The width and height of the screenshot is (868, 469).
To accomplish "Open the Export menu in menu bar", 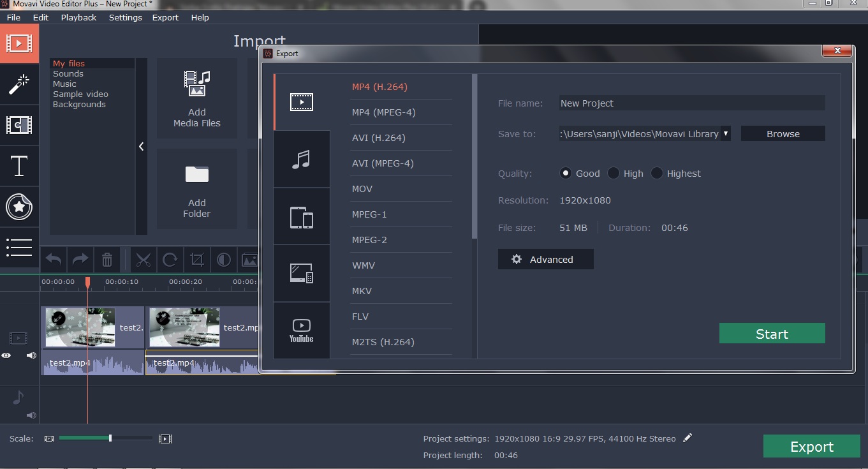I will [165, 17].
